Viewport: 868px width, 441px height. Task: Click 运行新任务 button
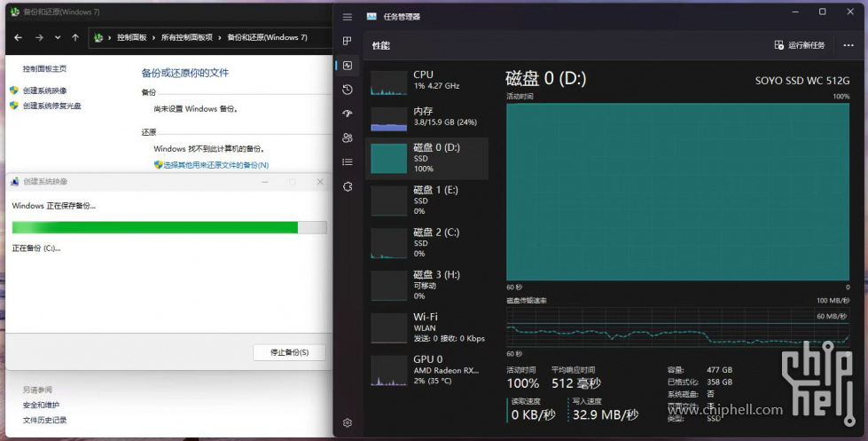tap(800, 45)
